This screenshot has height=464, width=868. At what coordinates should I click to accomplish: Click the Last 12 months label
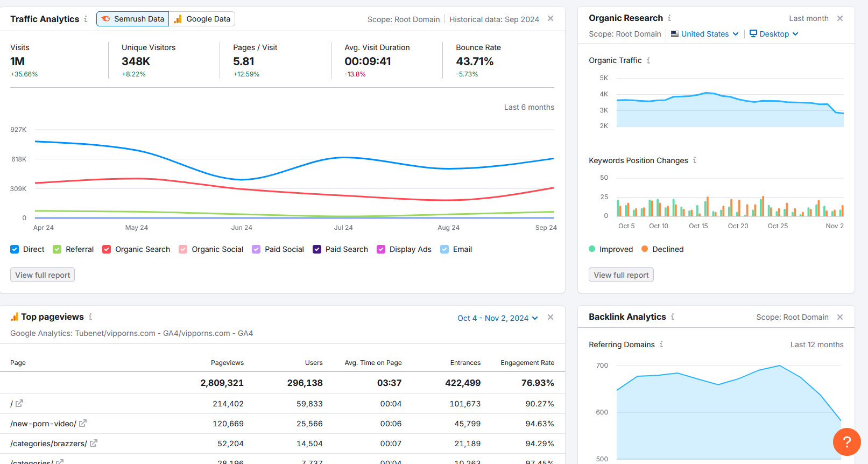click(x=817, y=345)
